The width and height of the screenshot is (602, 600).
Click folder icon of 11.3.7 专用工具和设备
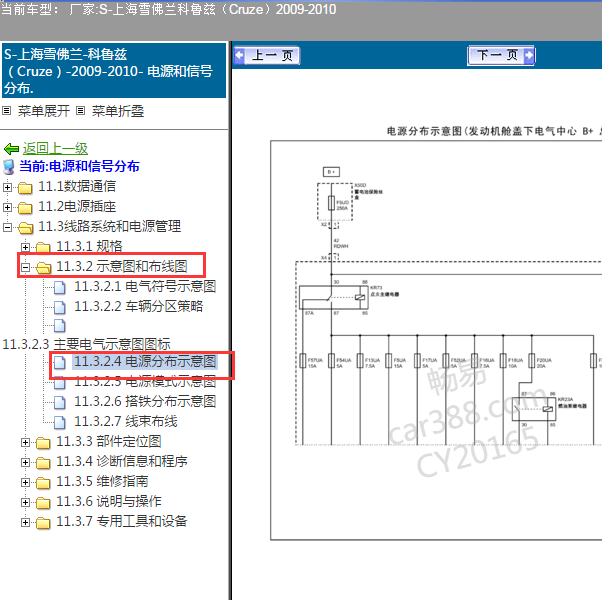coord(43,523)
